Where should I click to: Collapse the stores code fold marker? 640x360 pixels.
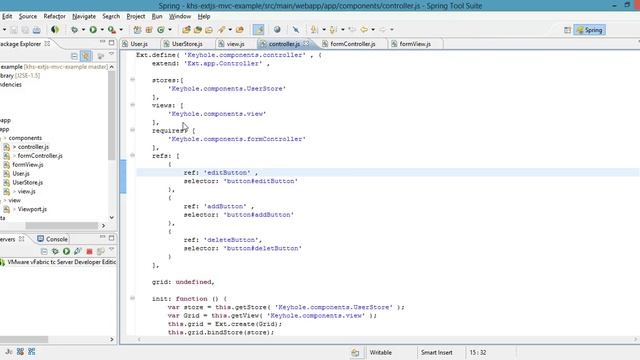(x=132, y=80)
